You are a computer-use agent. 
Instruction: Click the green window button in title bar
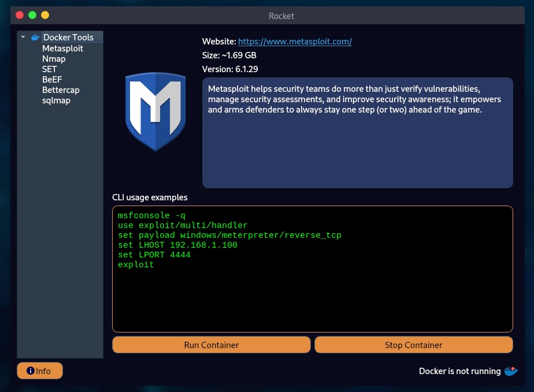(32, 15)
